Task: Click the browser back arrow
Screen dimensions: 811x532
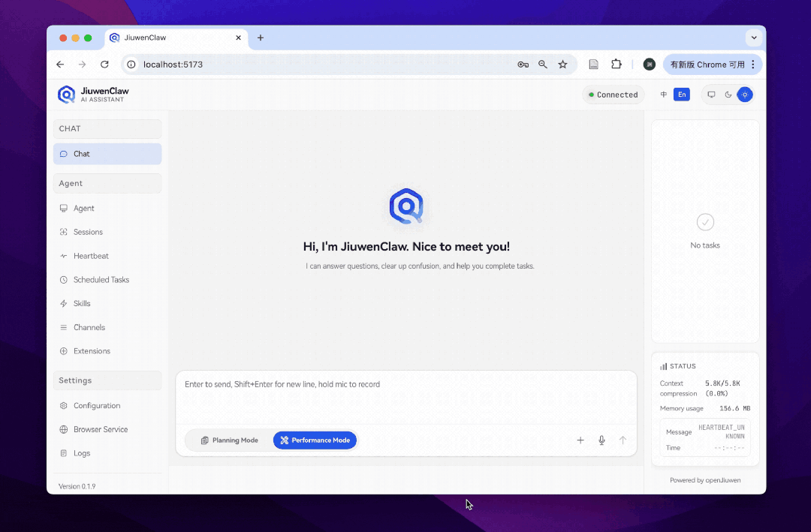Action: 60,64
